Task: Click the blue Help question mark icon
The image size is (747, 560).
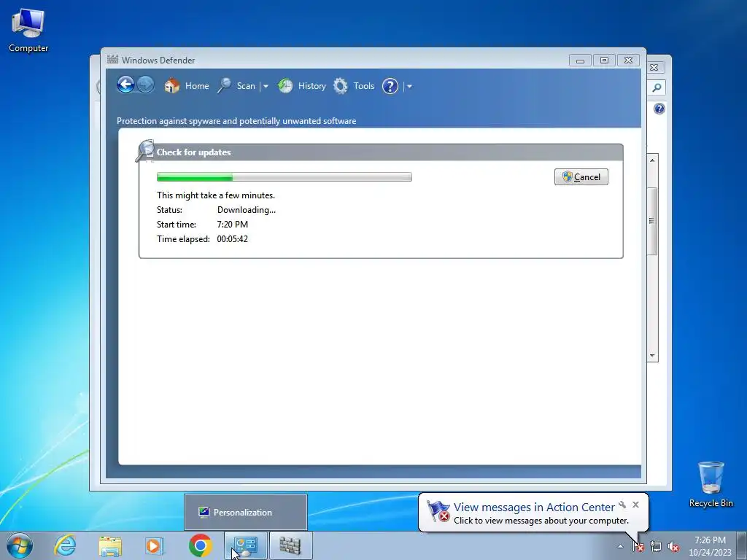Action: tap(390, 86)
